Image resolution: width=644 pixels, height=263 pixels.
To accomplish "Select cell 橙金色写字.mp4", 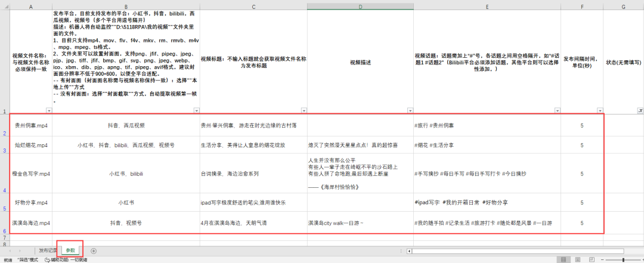I will click(x=31, y=174).
